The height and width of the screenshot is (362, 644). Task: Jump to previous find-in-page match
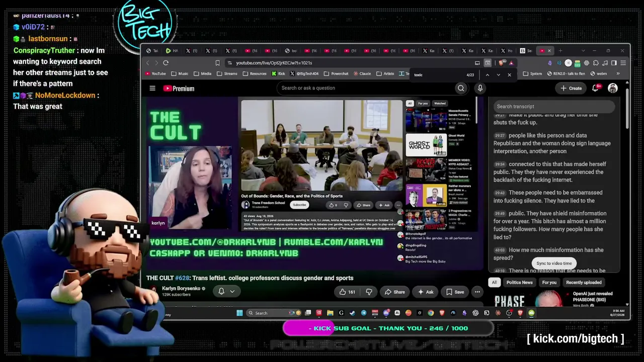(487, 75)
